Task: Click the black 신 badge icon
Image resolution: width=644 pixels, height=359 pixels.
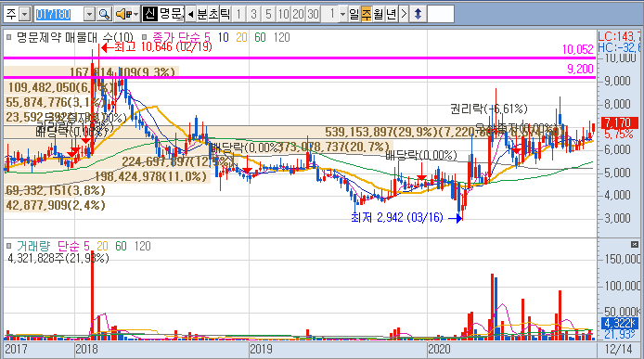Action: coord(149,14)
